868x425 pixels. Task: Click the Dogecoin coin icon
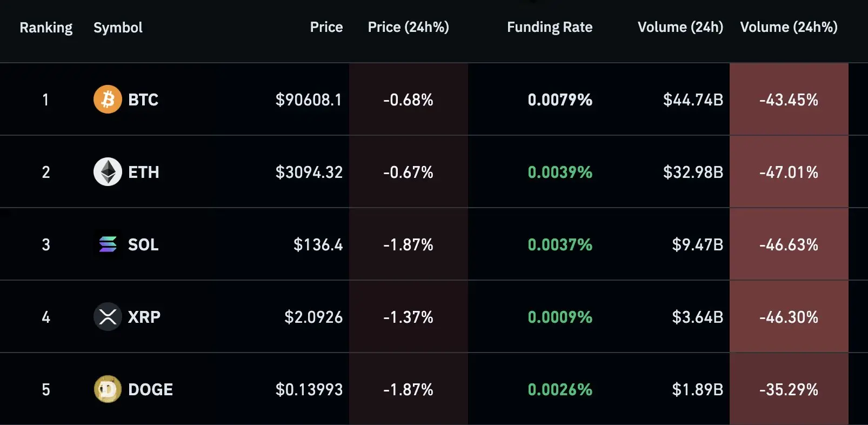click(108, 389)
